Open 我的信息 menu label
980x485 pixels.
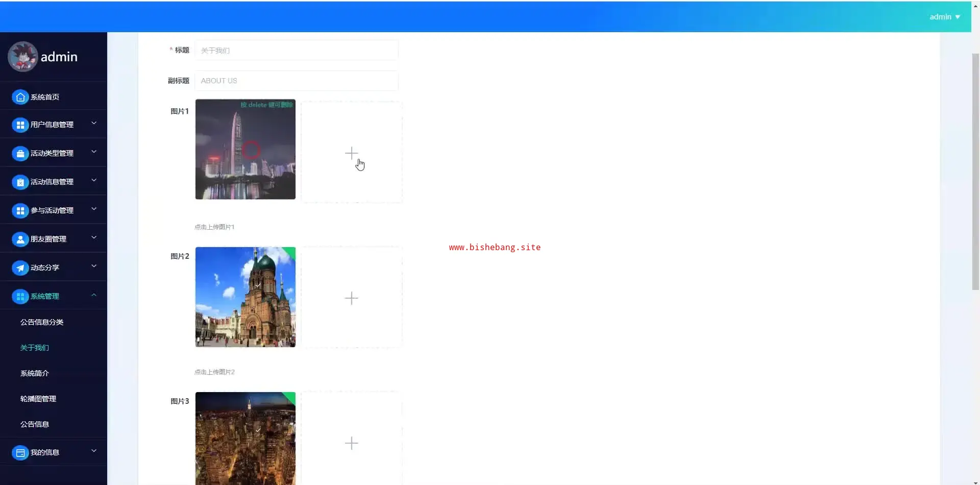click(x=45, y=452)
